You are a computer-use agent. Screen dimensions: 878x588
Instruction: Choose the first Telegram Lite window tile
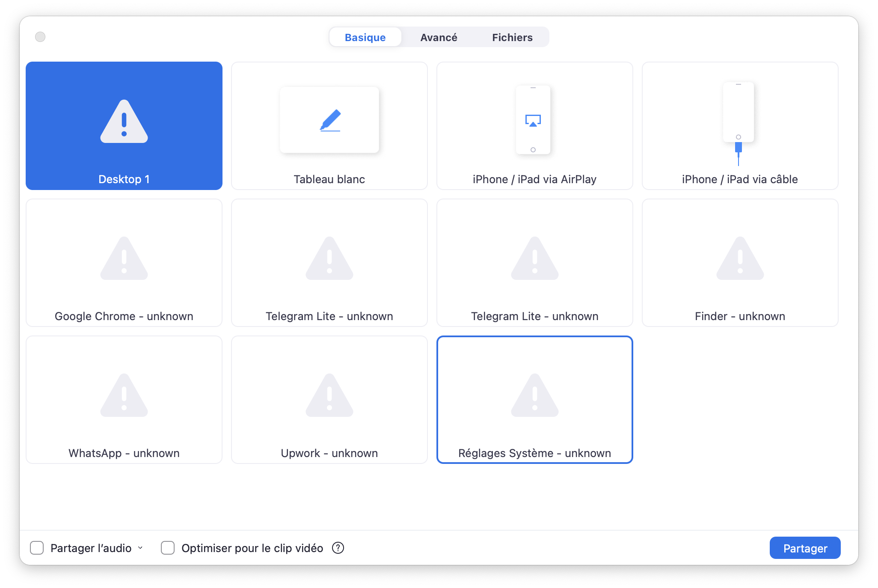(329, 262)
